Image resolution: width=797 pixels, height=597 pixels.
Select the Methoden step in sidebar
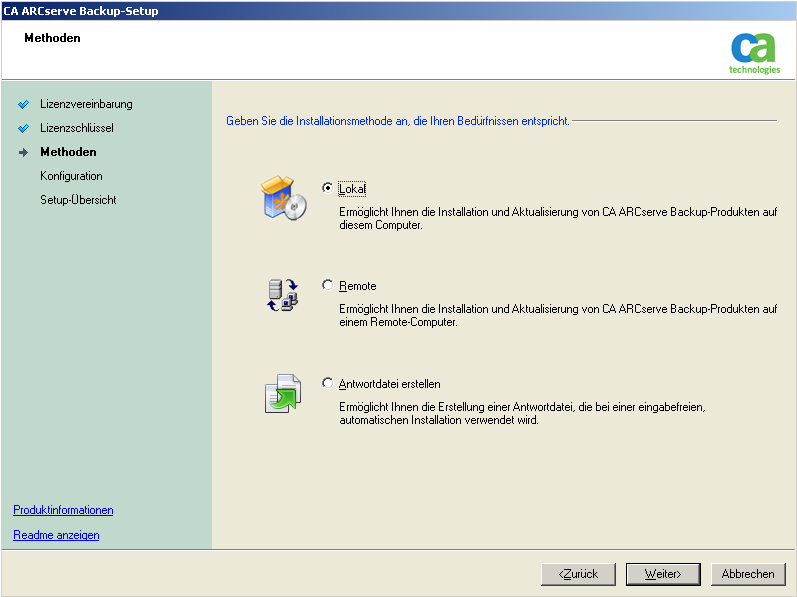click(x=68, y=152)
